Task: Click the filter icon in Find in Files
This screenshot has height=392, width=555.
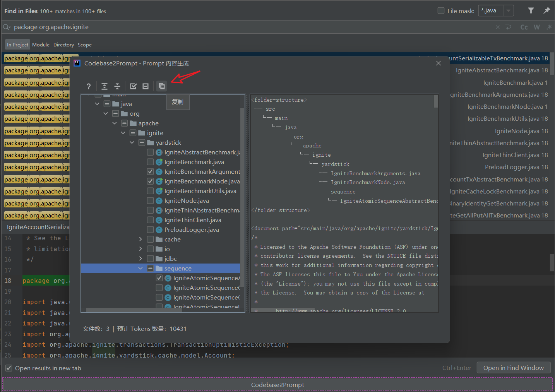Action: pos(531,10)
